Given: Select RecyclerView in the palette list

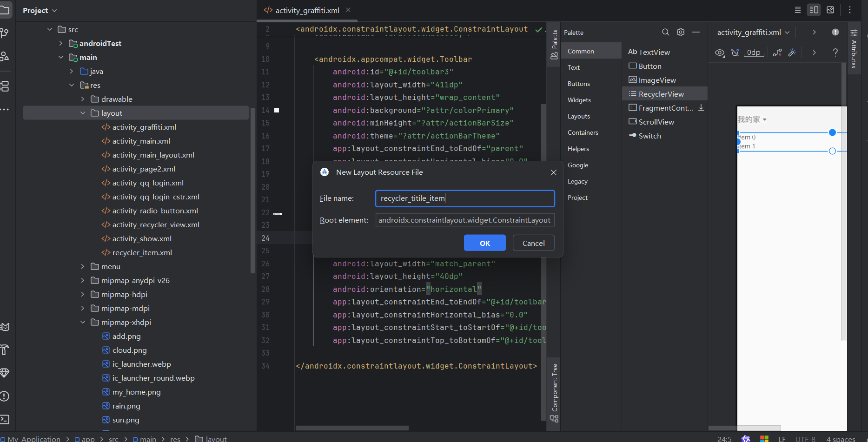Looking at the screenshot, I should [665, 94].
